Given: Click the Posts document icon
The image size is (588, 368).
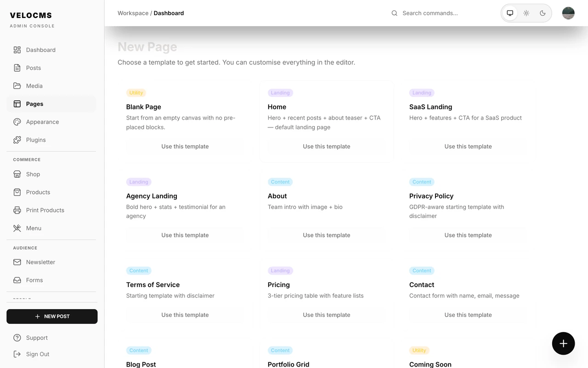Looking at the screenshot, I should 17,68.
